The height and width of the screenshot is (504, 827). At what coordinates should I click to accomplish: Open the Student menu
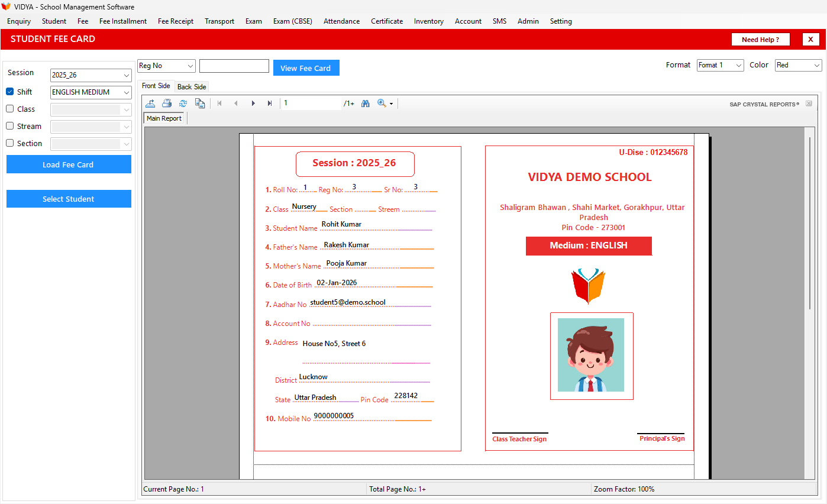pyautogui.click(x=54, y=21)
